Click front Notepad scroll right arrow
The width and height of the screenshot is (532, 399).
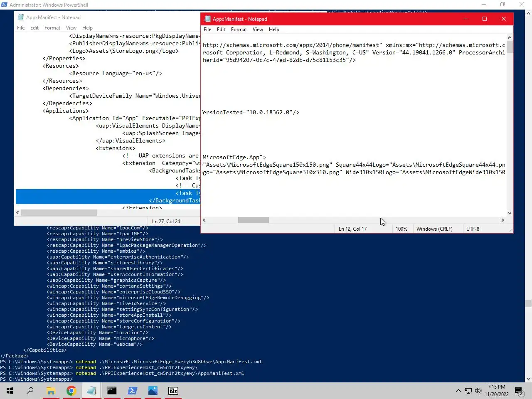tap(502, 220)
